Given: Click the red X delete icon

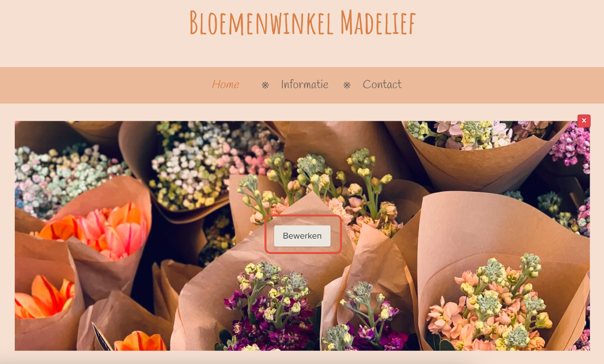Looking at the screenshot, I should point(584,121).
